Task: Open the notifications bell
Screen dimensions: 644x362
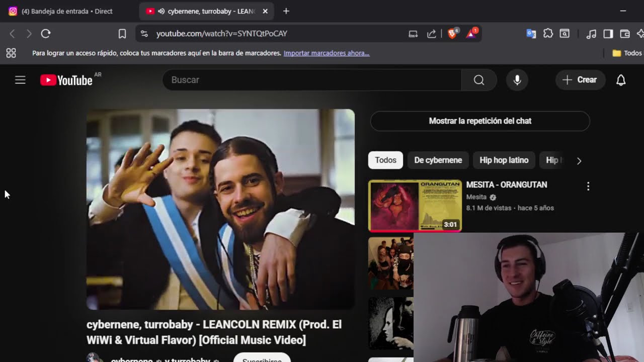Action: (621, 80)
